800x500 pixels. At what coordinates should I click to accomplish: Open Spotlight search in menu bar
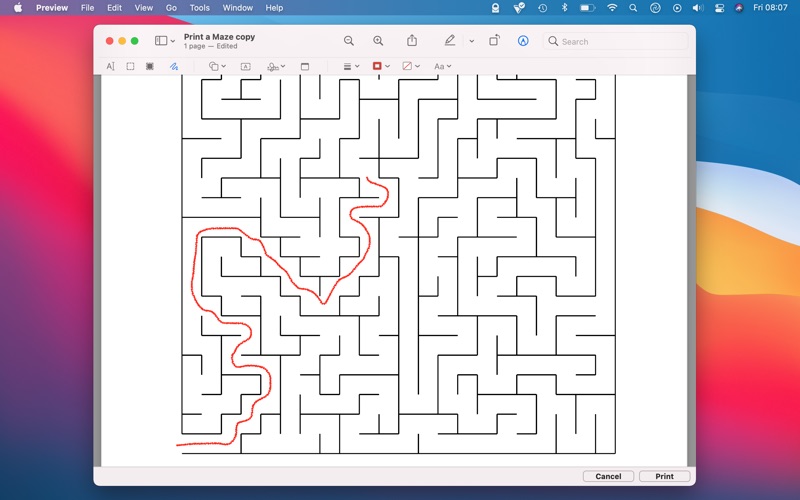point(633,8)
